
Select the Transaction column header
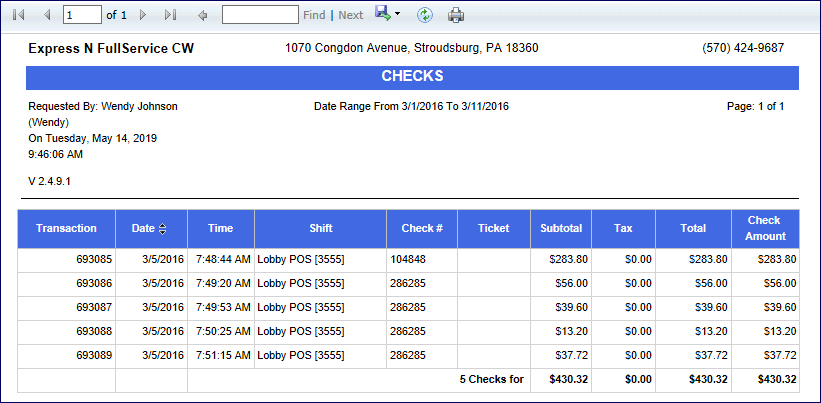66,229
